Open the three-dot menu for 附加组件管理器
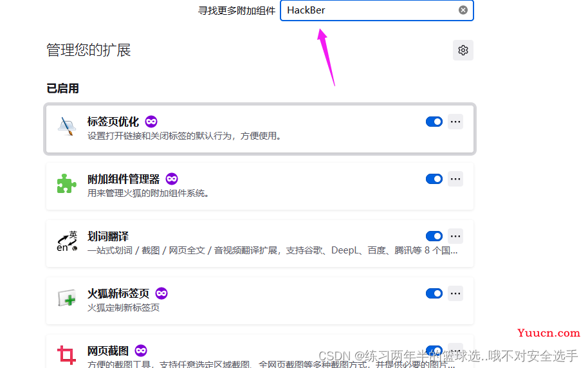Screen dimensions: 588x368 455,179
